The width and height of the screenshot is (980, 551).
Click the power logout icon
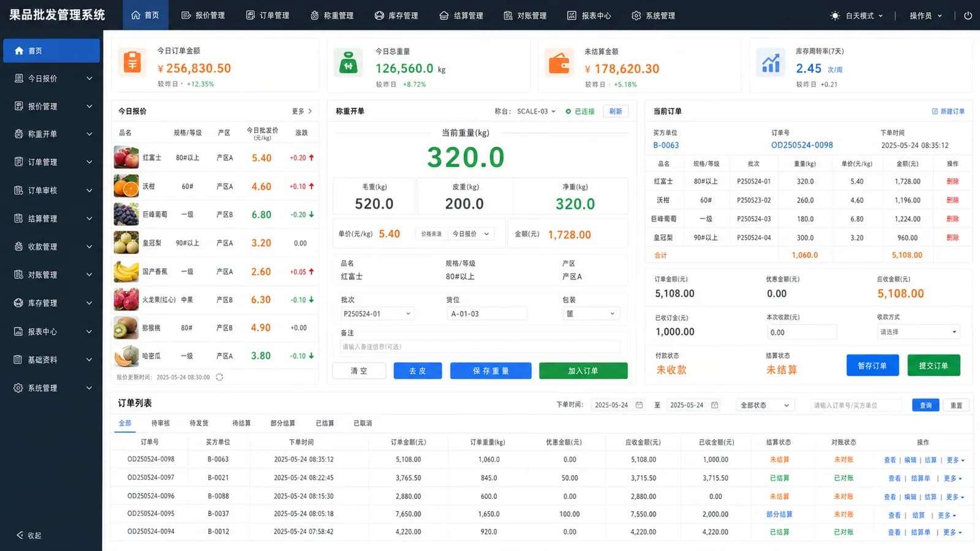click(968, 15)
